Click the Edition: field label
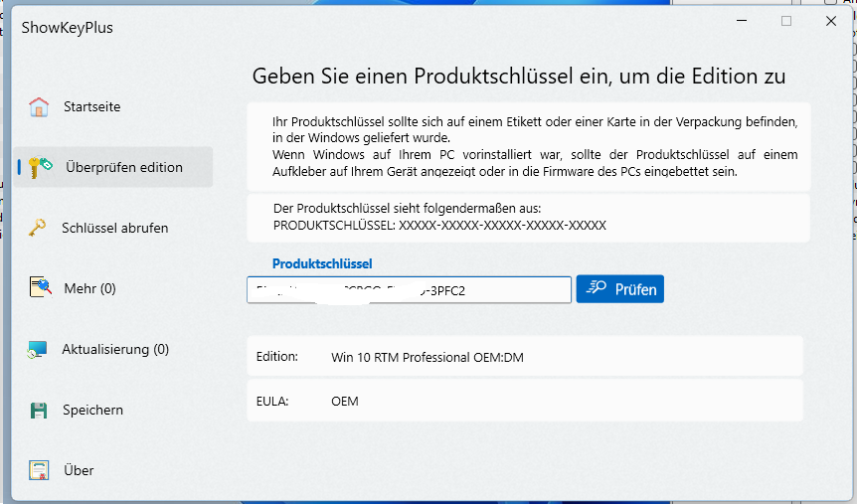Viewport: 857px width, 504px height. coord(277,357)
